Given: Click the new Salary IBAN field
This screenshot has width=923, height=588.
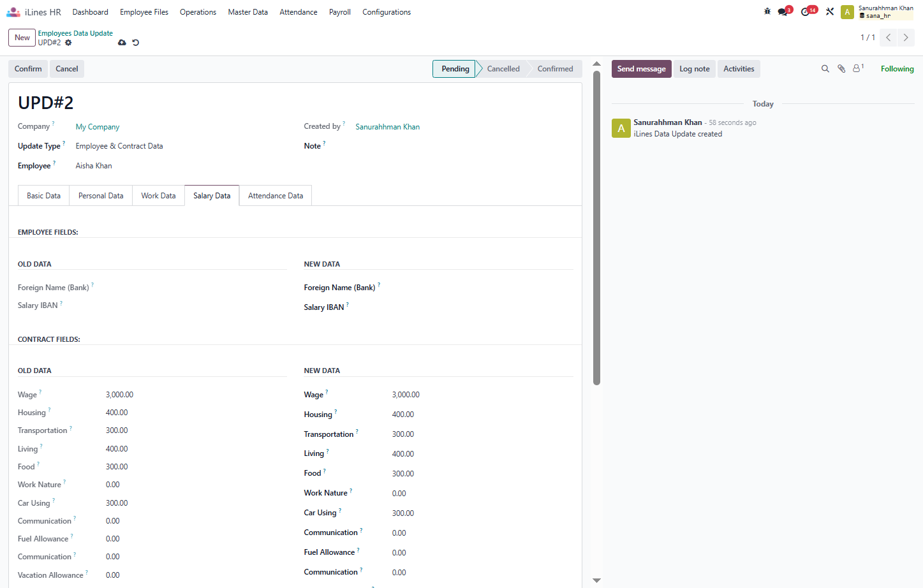Looking at the screenshot, I should click(482, 307).
